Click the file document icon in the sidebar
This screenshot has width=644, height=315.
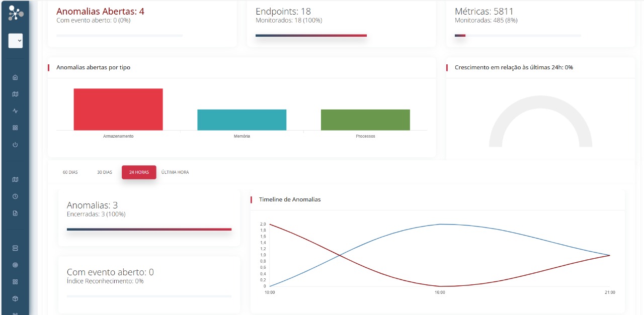(x=15, y=213)
